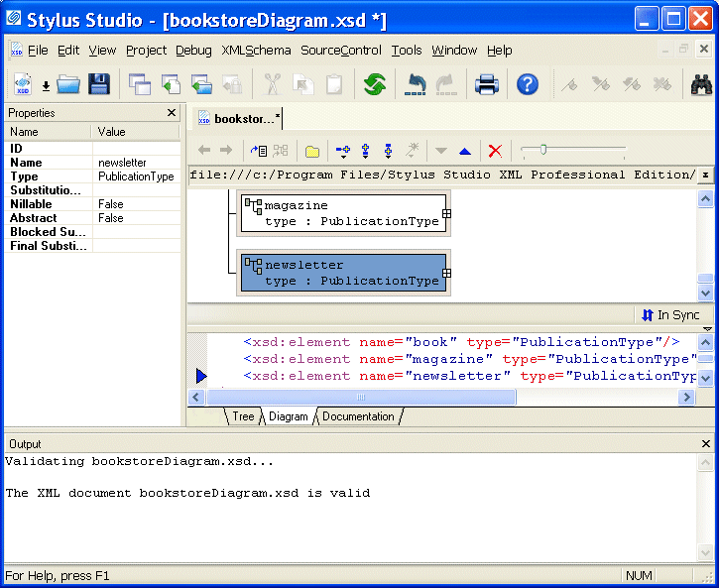Click the red X delete icon

click(x=495, y=151)
